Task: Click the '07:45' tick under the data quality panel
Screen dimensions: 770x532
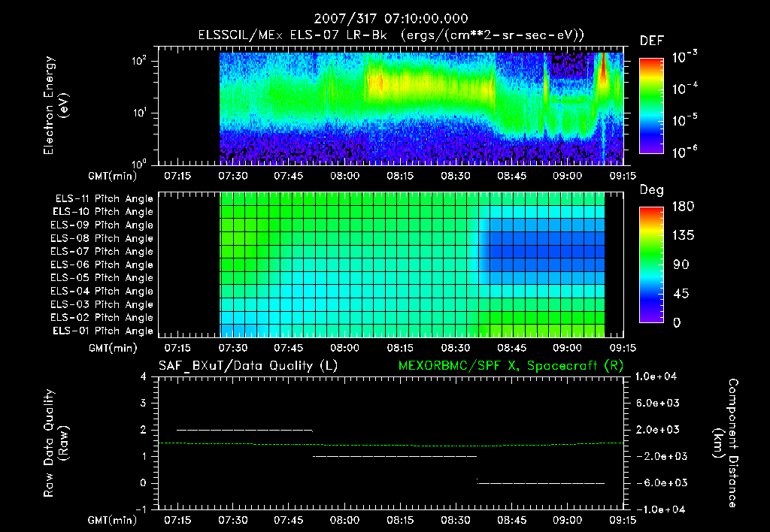Action: click(288, 520)
